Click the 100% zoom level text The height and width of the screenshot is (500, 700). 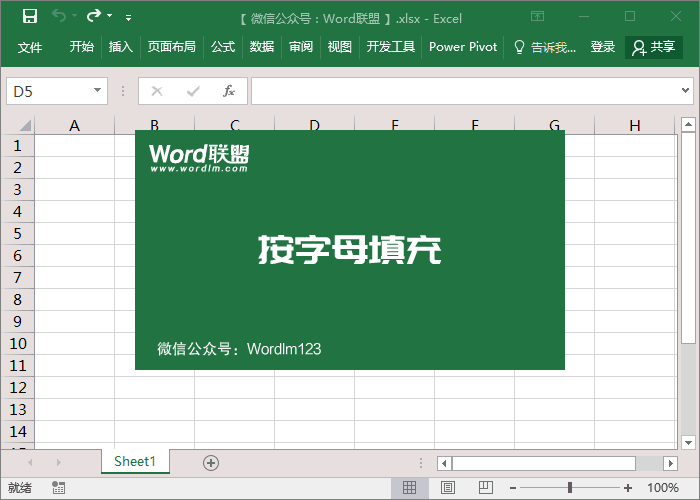(663, 488)
